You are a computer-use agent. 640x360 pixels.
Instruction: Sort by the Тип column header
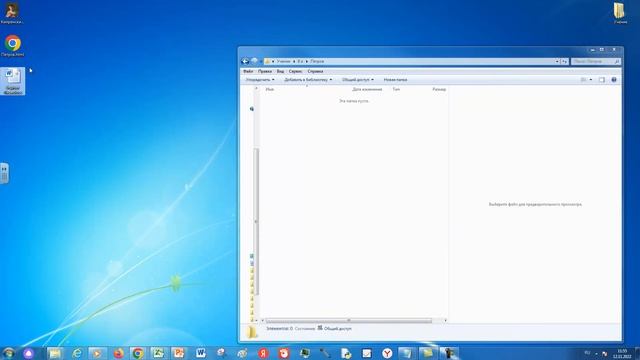[396, 89]
